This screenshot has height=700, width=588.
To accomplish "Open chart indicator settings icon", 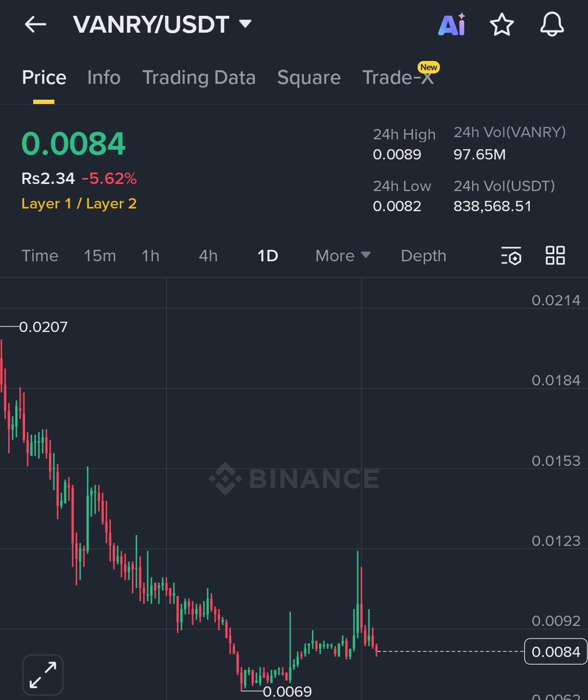I will coord(511,256).
